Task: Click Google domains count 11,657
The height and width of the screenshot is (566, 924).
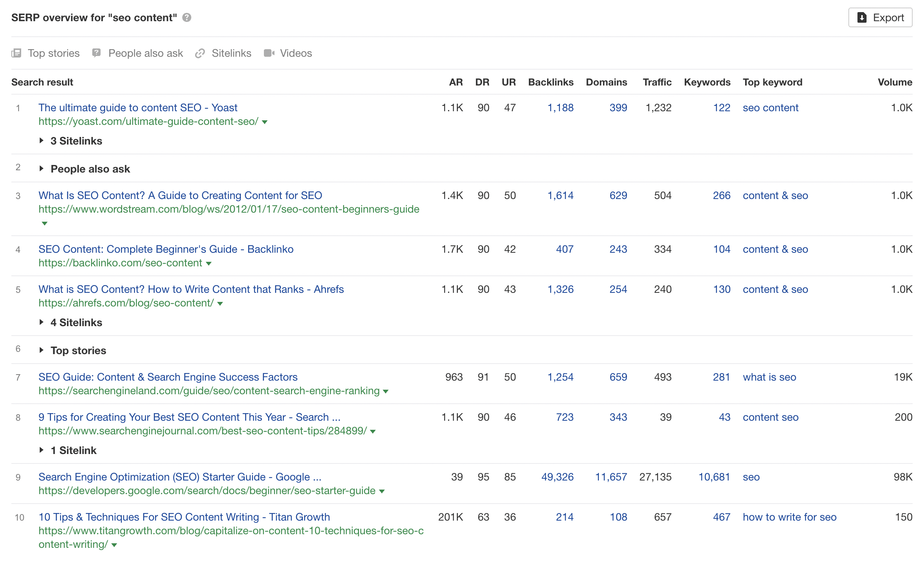Action: [x=611, y=477]
